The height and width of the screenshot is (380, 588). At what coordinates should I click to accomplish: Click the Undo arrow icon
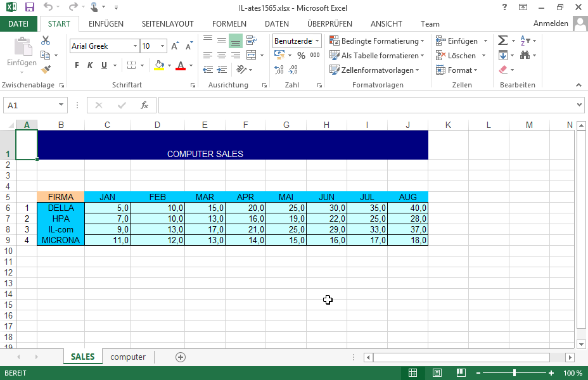click(x=48, y=7)
